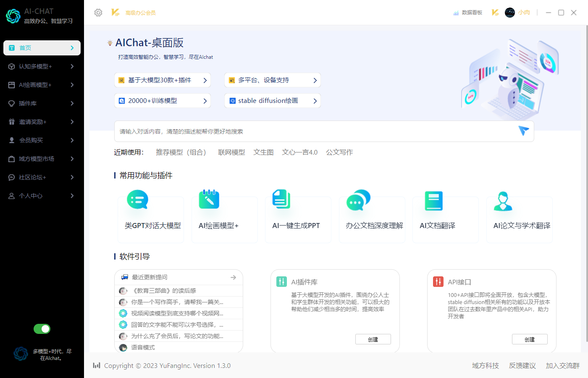Select the 文心一言4.0 recent model
Screen dimensions: 588x378
coord(299,152)
